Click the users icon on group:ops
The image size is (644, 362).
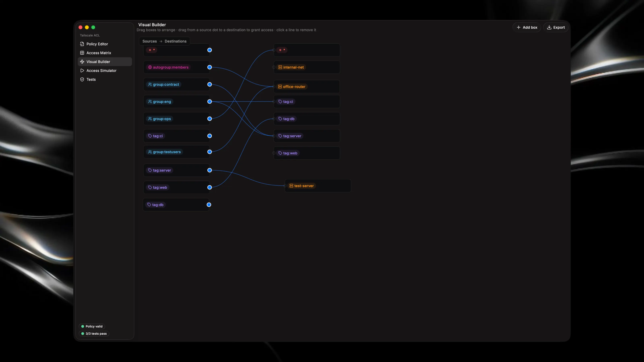click(x=150, y=119)
